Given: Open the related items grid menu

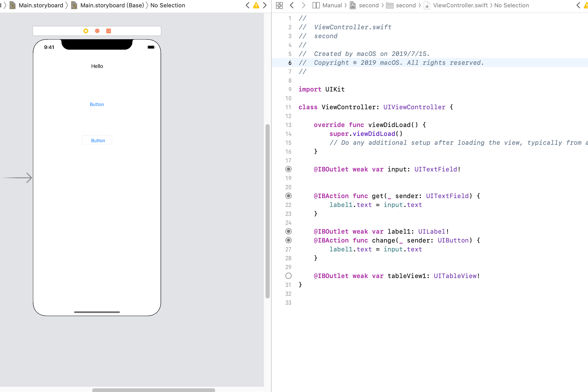Looking at the screenshot, I should [279, 5].
